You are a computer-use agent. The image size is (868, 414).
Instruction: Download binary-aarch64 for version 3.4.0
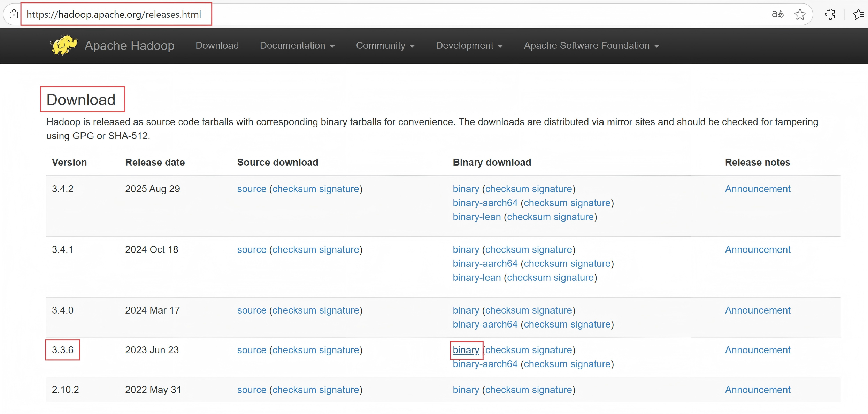tap(485, 324)
